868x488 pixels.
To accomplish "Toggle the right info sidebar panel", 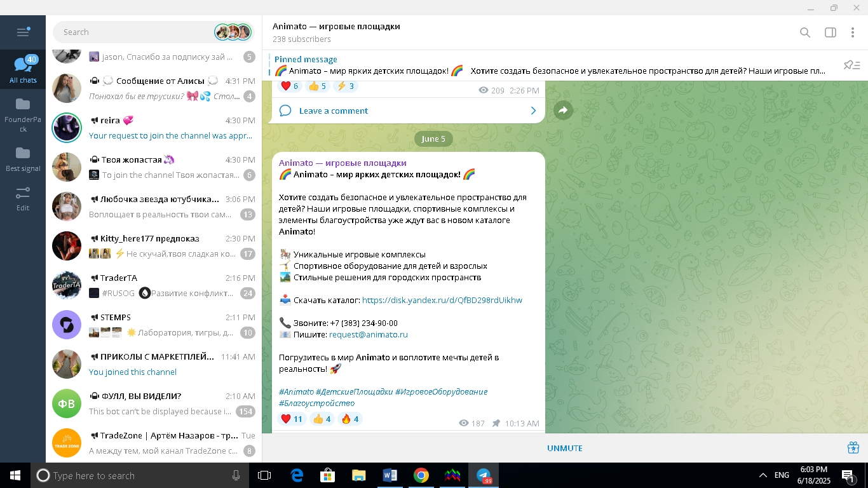I will [x=830, y=32].
